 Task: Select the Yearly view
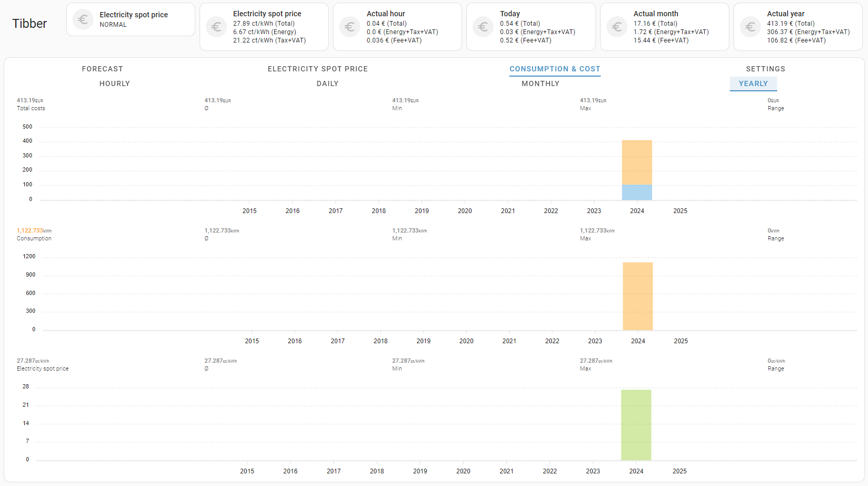tap(754, 83)
